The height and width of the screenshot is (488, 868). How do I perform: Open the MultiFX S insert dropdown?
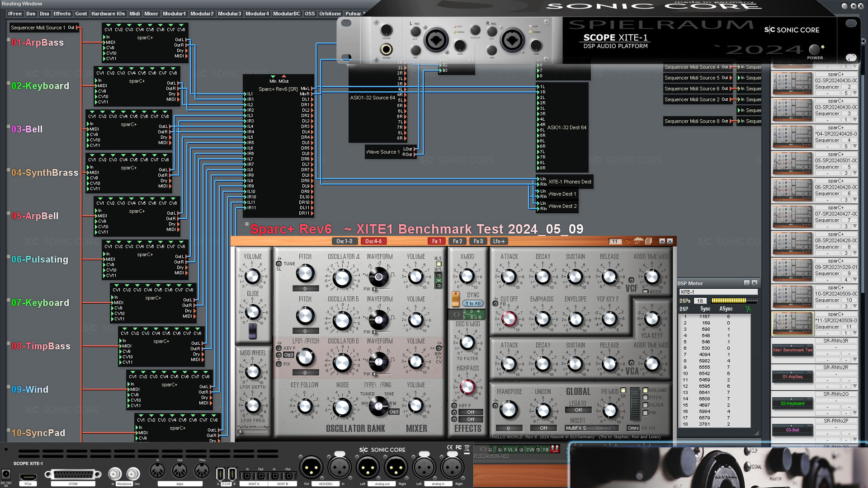pos(577,428)
